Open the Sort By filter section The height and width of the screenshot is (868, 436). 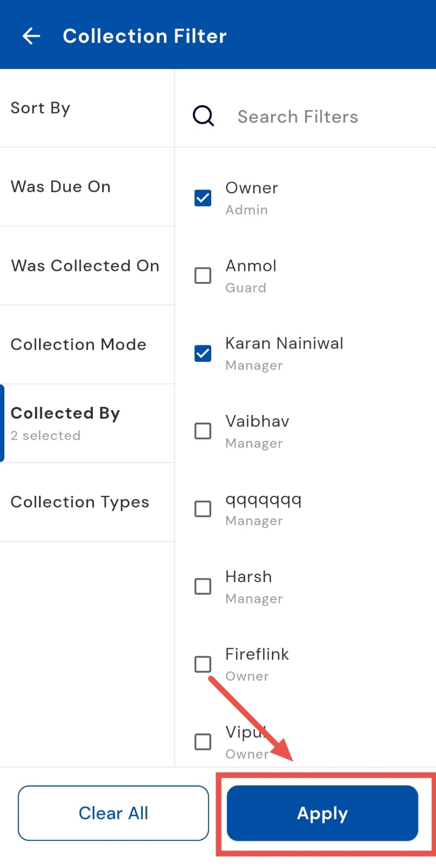[87, 108]
